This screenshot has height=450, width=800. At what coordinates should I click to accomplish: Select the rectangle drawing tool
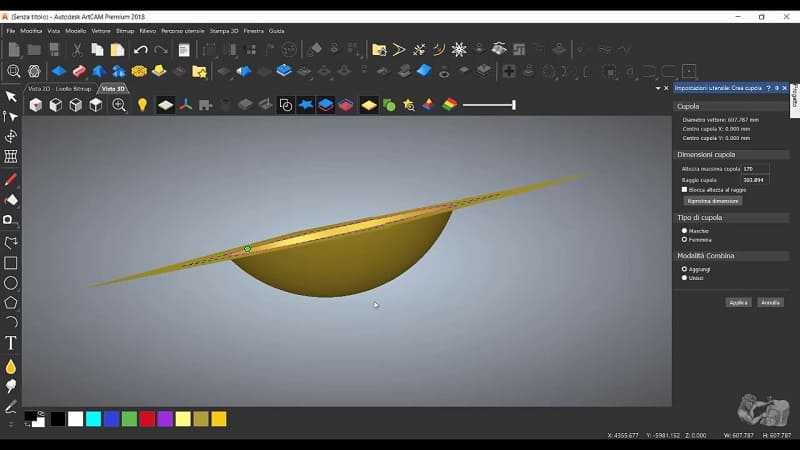(x=11, y=263)
